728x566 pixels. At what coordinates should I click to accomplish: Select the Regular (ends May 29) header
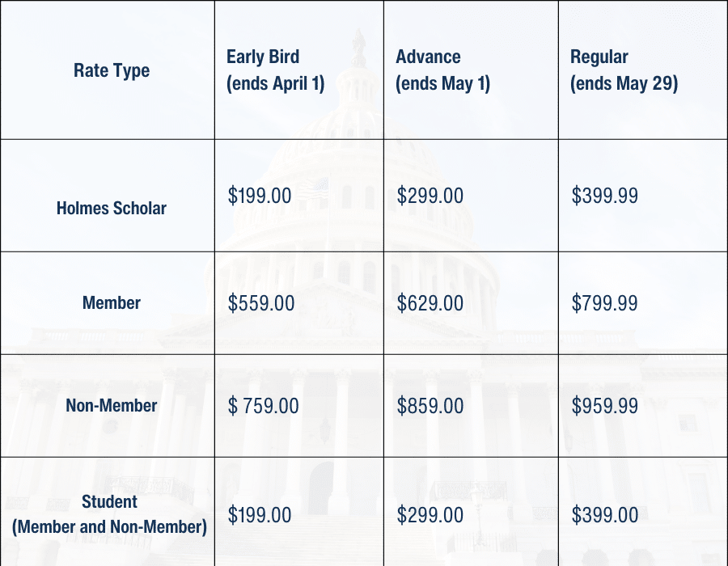click(624, 70)
